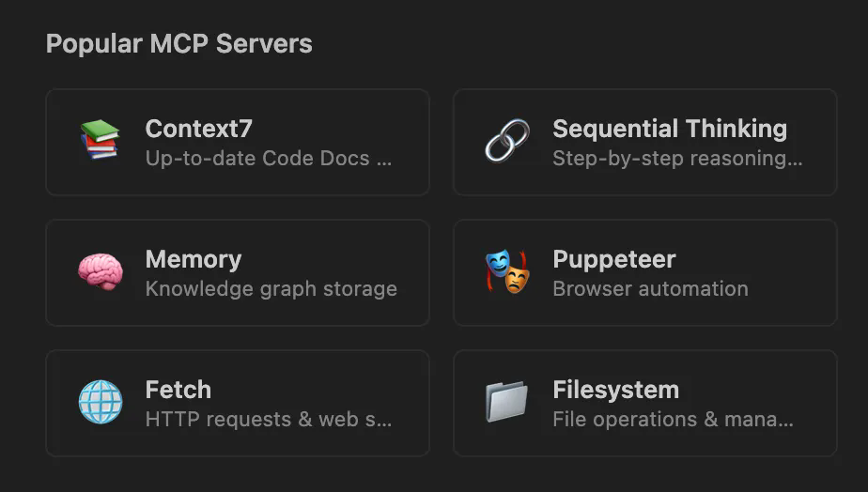Click the Memory pink brain icon

click(101, 271)
